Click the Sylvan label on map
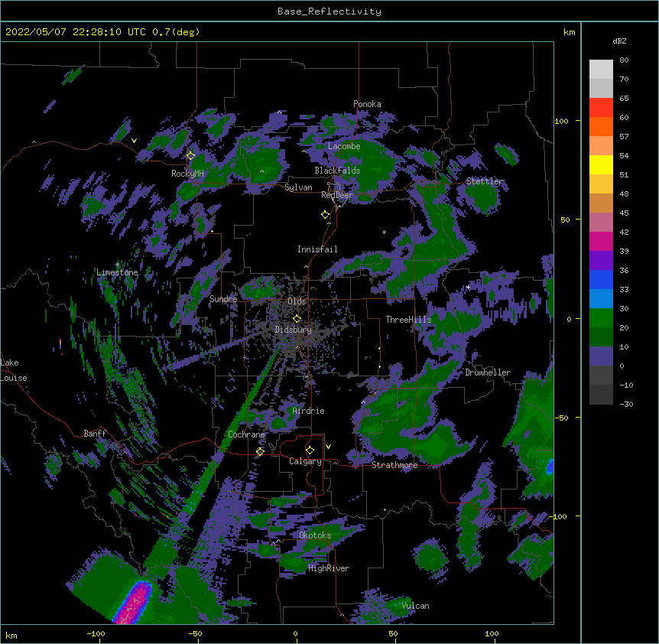The width and height of the screenshot is (659, 644). pos(298,187)
